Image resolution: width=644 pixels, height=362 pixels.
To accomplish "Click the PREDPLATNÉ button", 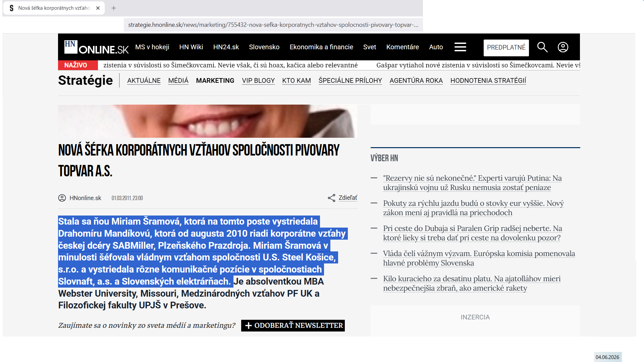I will pos(506,48).
